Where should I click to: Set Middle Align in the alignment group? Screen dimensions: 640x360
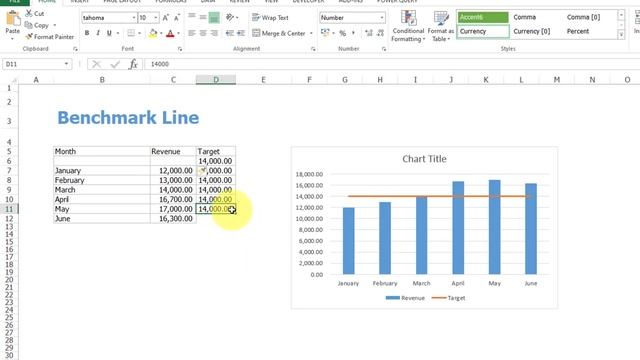[x=203, y=17]
